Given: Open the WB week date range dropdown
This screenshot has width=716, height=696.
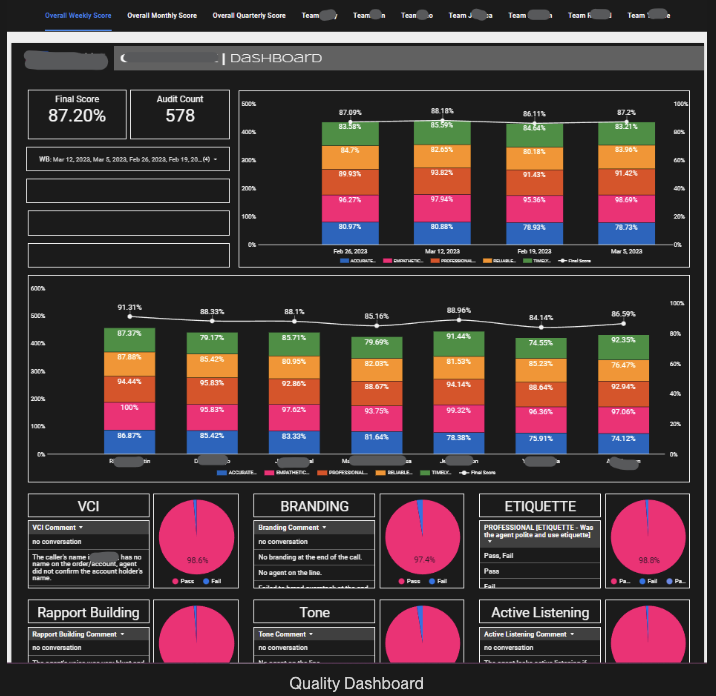Looking at the screenshot, I should tap(128, 159).
